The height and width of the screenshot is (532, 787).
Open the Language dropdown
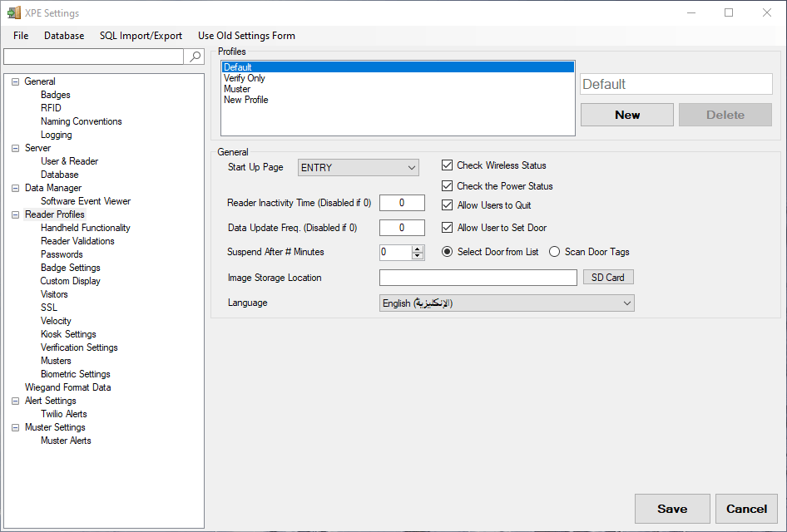pos(507,303)
